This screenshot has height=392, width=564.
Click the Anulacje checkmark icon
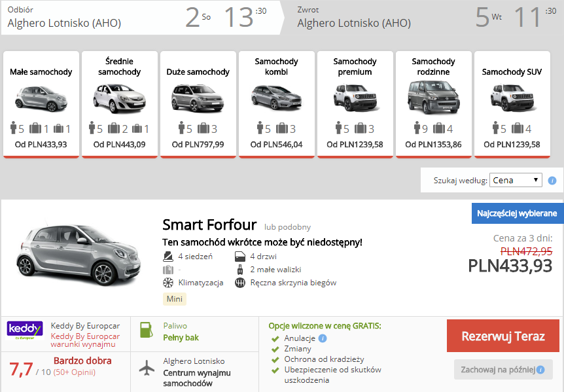[x=275, y=339]
